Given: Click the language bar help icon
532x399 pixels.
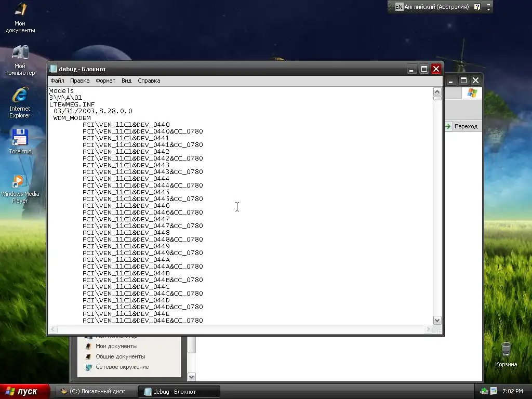Looking at the screenshot, I should [x=477, y=7].
